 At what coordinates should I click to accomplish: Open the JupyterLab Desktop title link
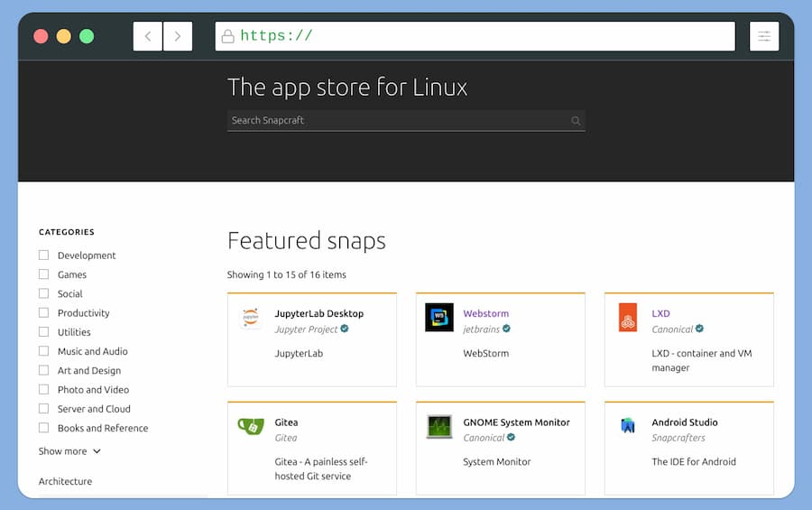click(319, 313)
